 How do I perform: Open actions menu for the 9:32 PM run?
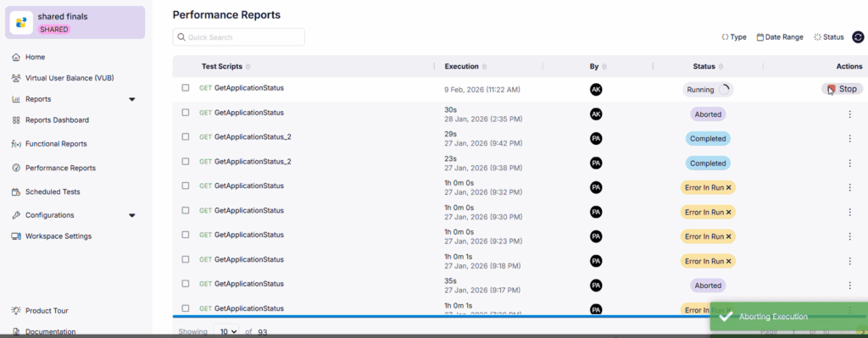tap(849, 187)
